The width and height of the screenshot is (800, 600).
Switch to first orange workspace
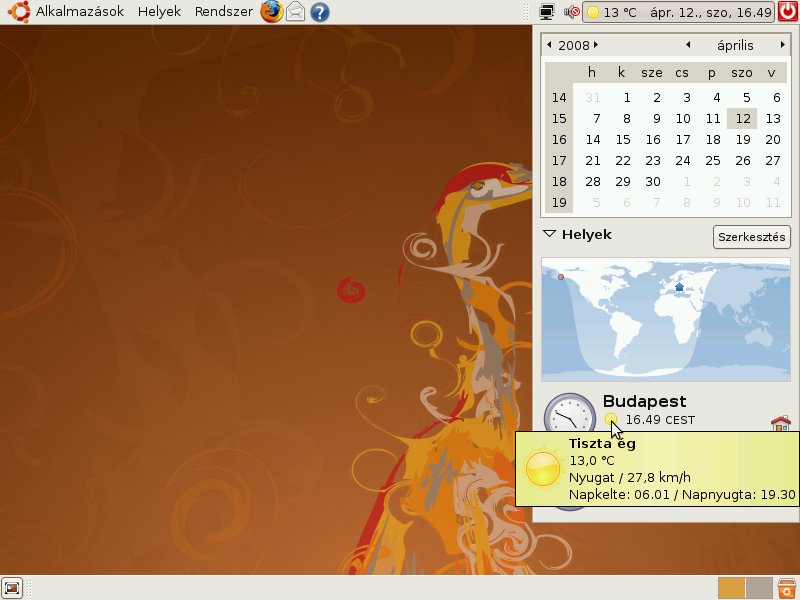click(731, 588)
